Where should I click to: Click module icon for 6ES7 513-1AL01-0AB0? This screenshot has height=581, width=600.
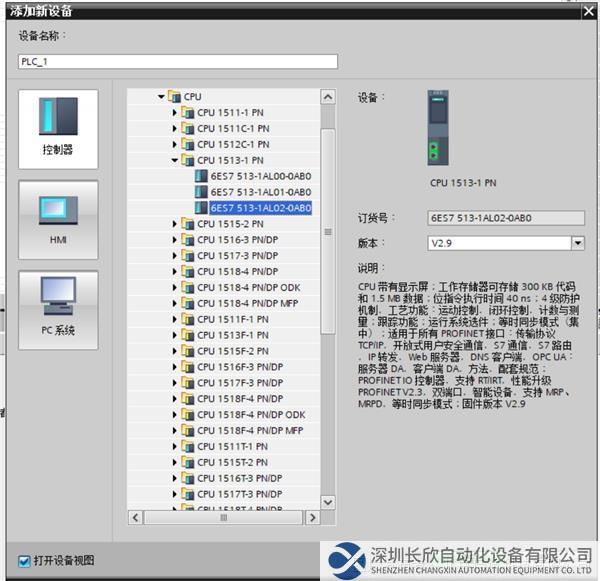(x=201, y=192)
